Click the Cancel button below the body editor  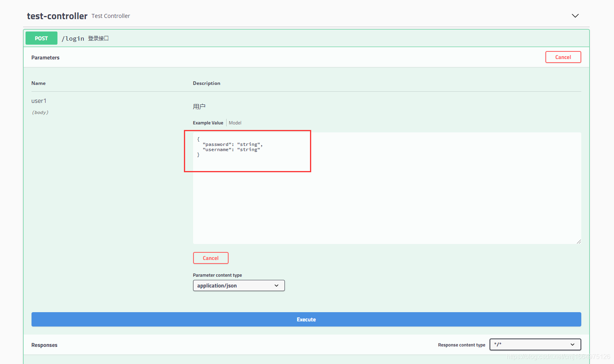click(211, 258)
